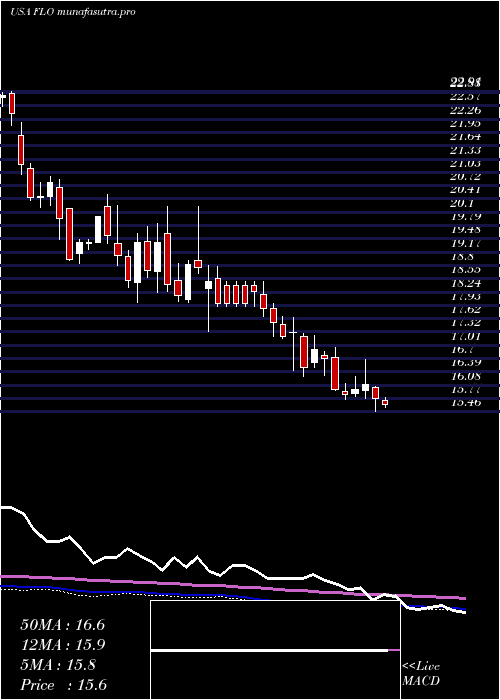The height and width of the screenshot is (700, 500).
Task: Click the 19.17 price axis label
Action: [x=466, y=243]
